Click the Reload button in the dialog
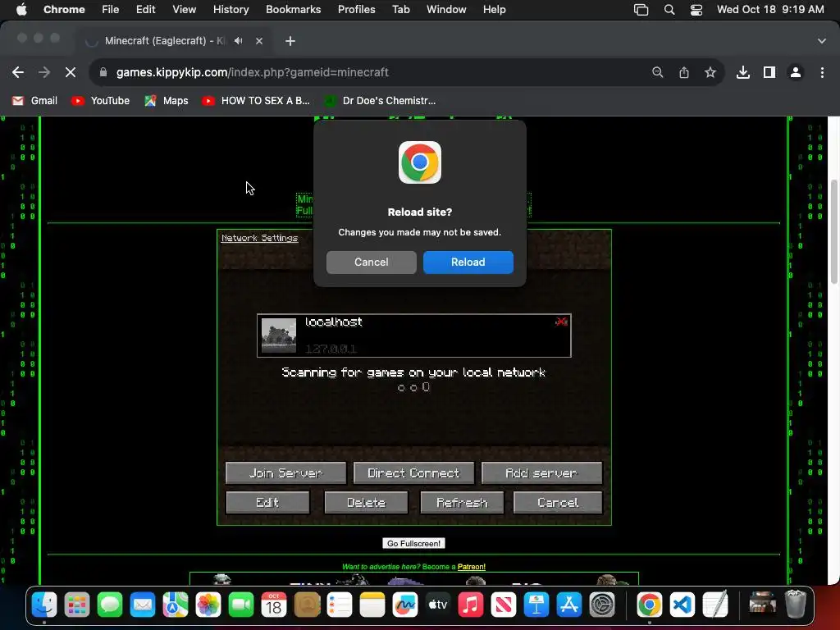Screen dimensions: 840x630 468,262
